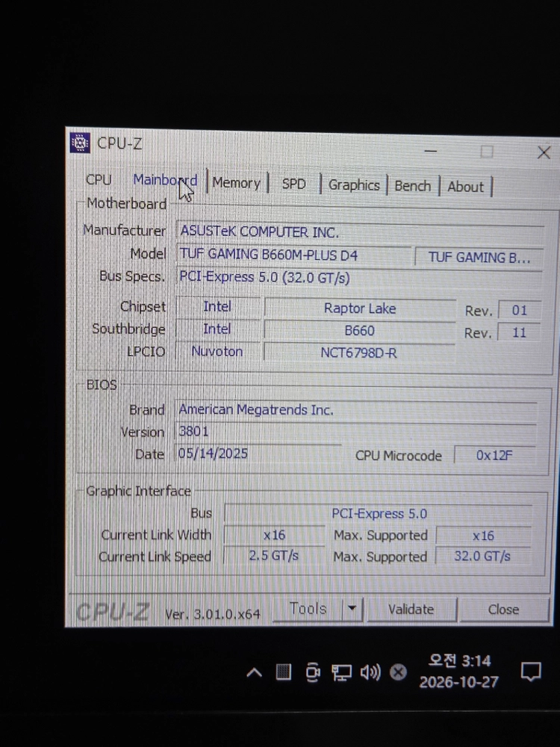Select the manufacturer ASUSTeK COMPUTER INC. field

[x=360, y=232]
